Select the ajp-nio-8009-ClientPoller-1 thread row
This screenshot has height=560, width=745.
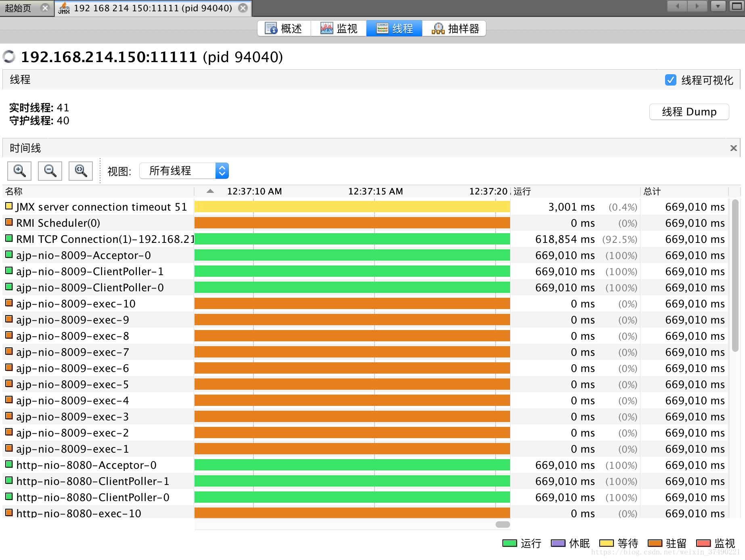click(365, 271)
